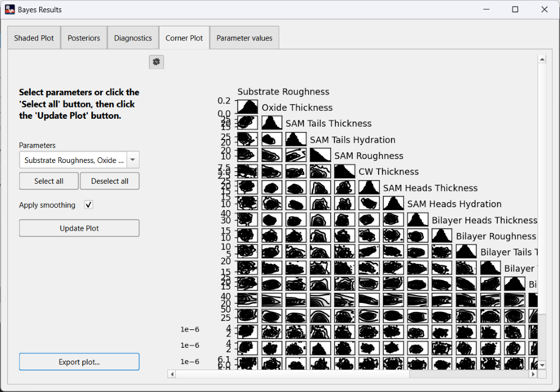The width and height of the screenshot is (560, 392).
Task: Go to the Diagnostics tab
Action: click(133, 38)
